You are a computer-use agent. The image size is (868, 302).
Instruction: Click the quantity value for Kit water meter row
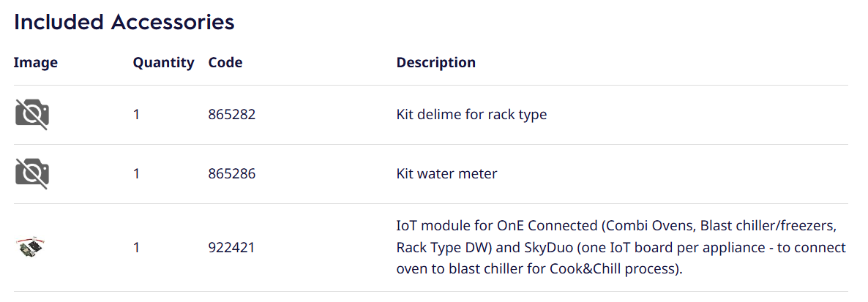pyautogui.click(x=137, y=174)
